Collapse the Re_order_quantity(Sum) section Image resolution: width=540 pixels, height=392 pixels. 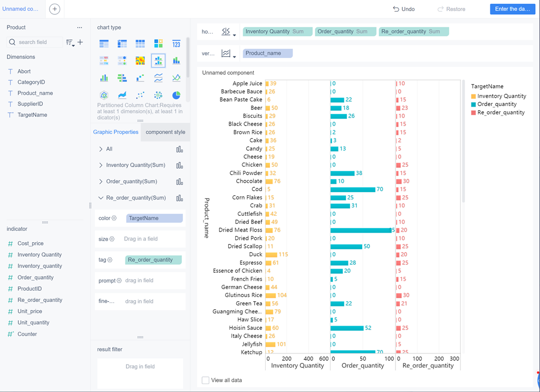pos(101,198)
